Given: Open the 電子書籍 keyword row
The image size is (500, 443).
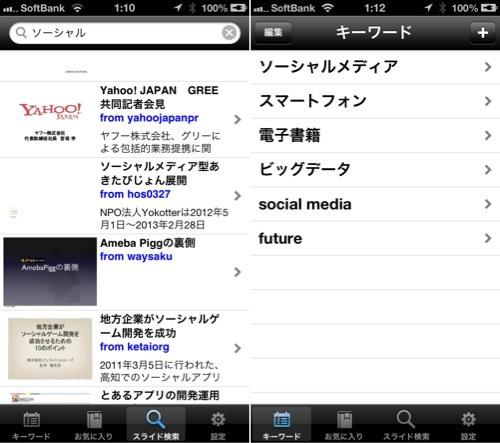Looking at the screenshot, I should [x=375, y=136].
